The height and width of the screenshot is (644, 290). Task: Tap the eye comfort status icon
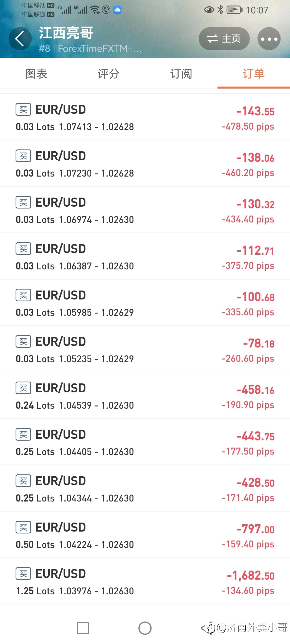(209, 10)
